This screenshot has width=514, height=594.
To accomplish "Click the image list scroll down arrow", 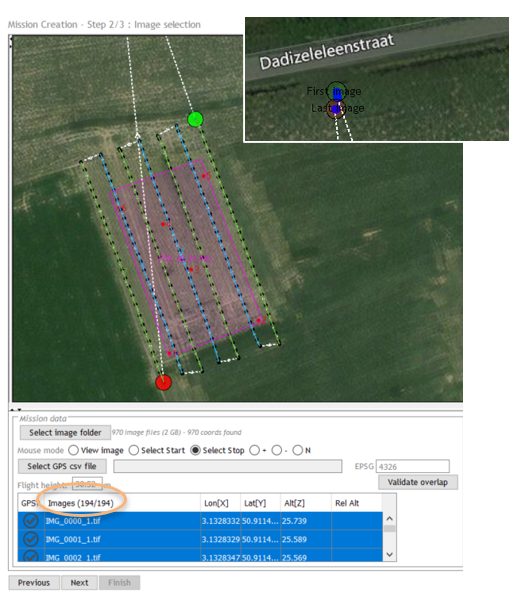I will pos(390,555).
